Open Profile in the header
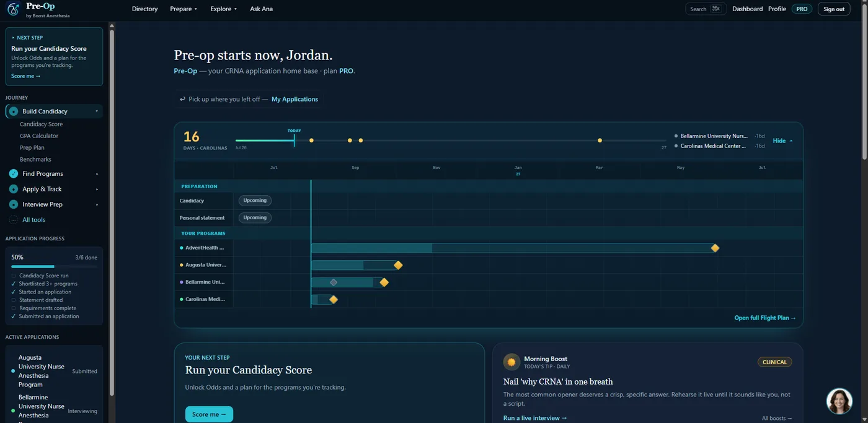 point(777,9)
